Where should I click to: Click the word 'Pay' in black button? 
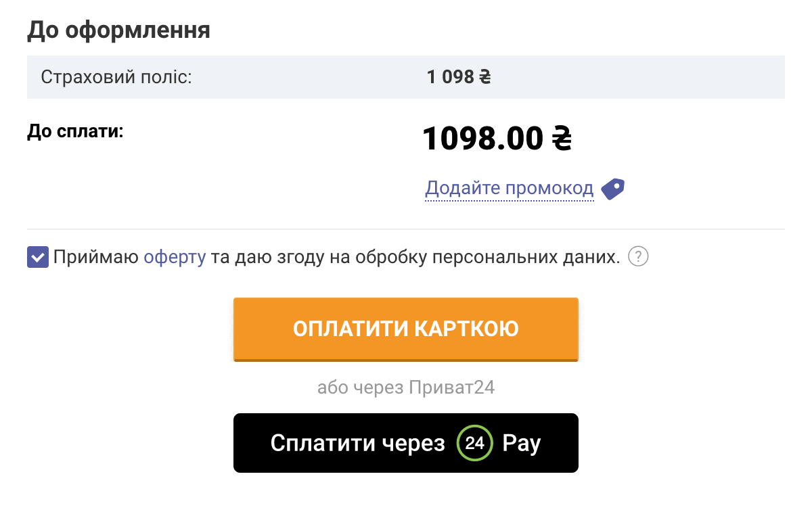(522, 444)
